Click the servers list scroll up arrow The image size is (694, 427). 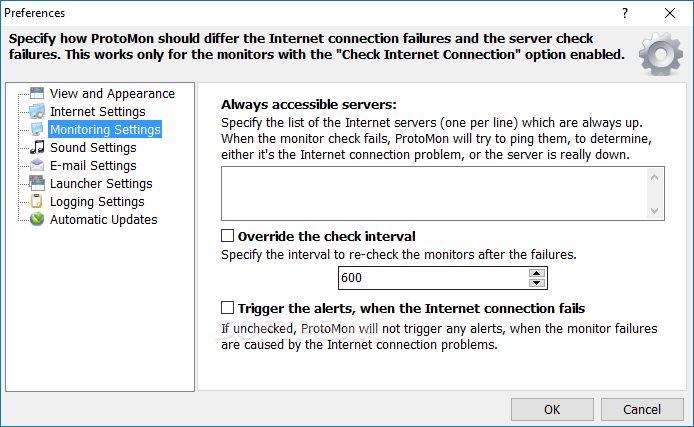pos(655,177)
